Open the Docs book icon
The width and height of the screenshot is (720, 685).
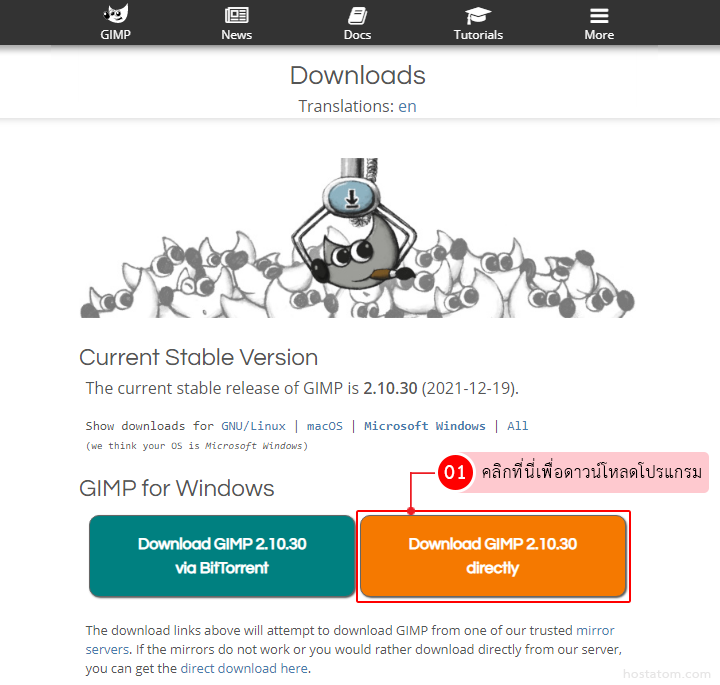click(357, 16)
